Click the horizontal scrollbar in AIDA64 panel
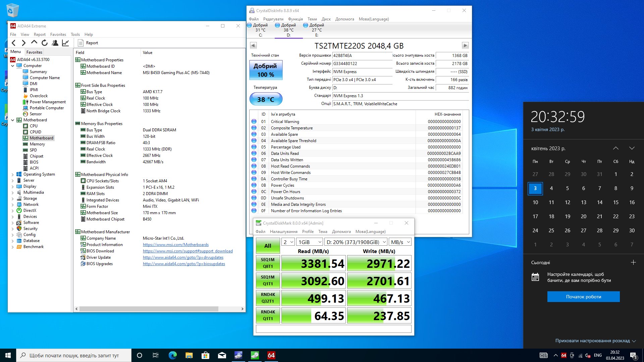The width and height of the screenshot is (644, 362). click(x=149, y=309)
